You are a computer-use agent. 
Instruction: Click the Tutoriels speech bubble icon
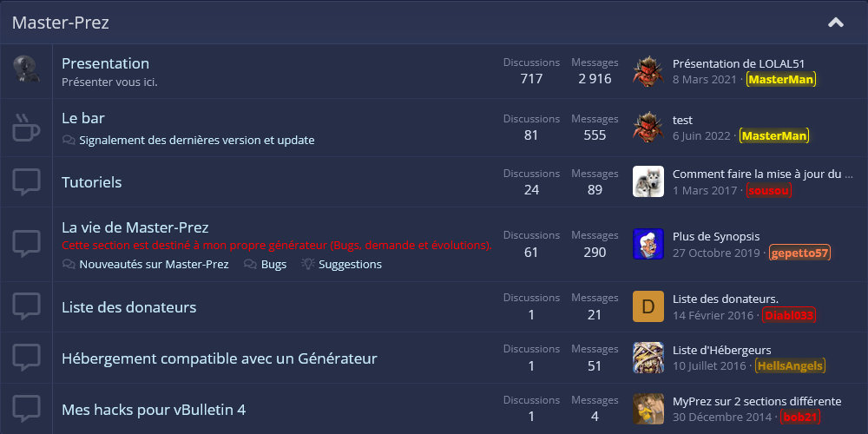(x=26, y=182)
